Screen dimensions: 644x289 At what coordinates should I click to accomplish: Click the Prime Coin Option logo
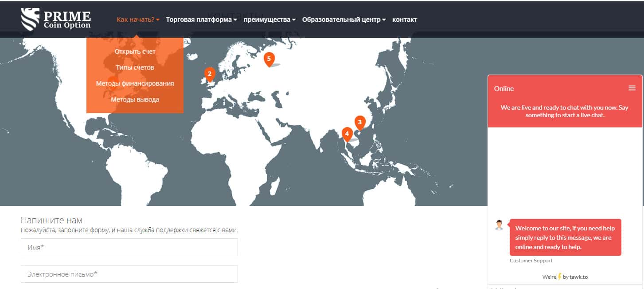[56, 20]
